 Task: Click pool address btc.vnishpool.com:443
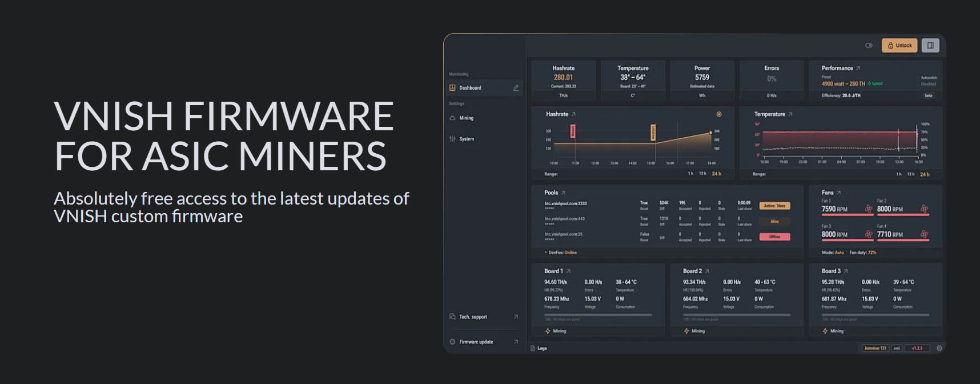[564, 219]
